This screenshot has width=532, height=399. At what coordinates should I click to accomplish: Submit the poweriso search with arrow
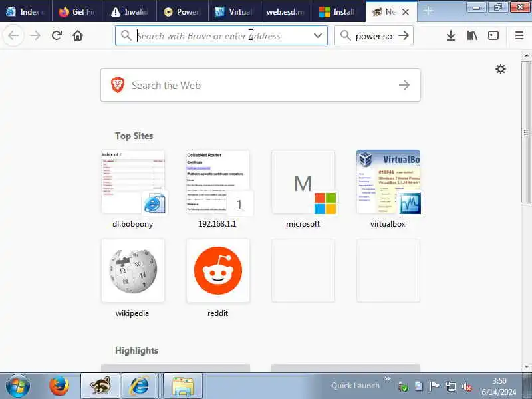point(404,35)
